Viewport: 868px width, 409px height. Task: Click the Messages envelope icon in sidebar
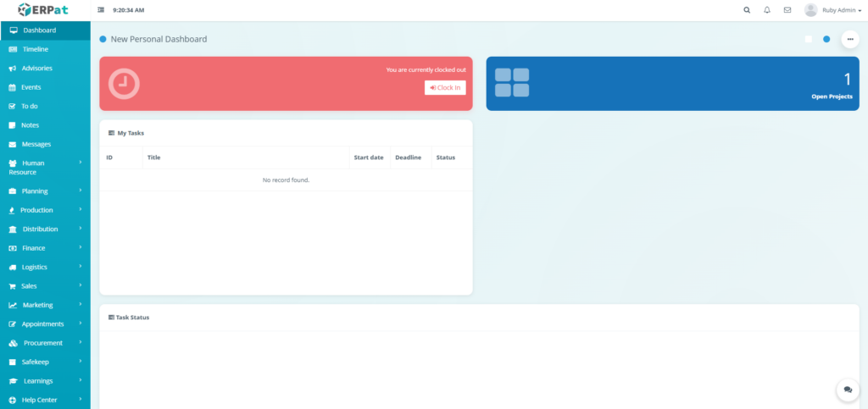click(x=12, y=144)
